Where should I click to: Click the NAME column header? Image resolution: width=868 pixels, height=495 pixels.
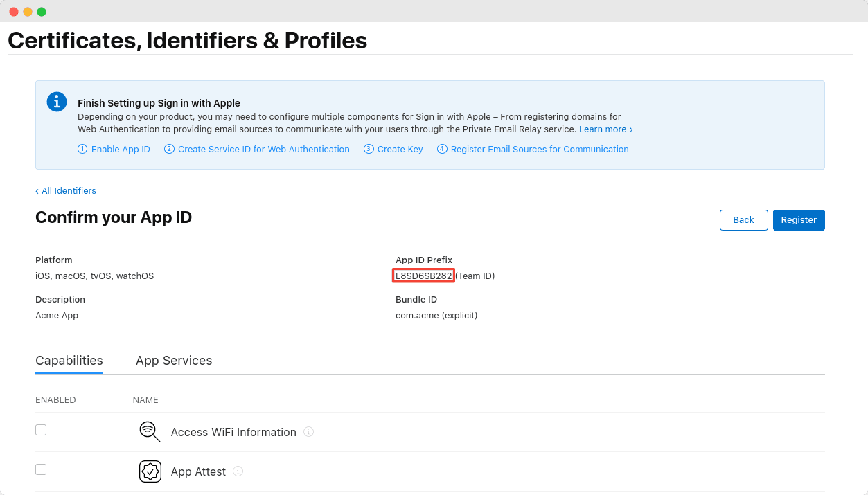[x=145, y=400]
